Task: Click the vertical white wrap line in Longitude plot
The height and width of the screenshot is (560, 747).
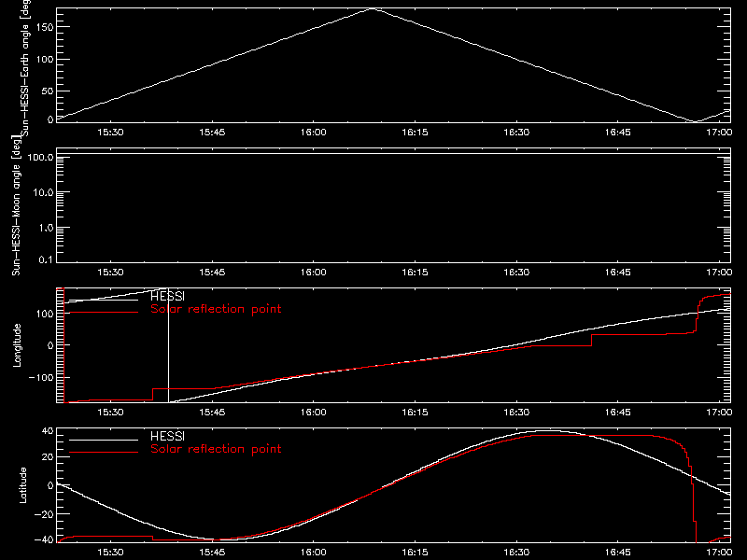Action: tap(169, 345)
